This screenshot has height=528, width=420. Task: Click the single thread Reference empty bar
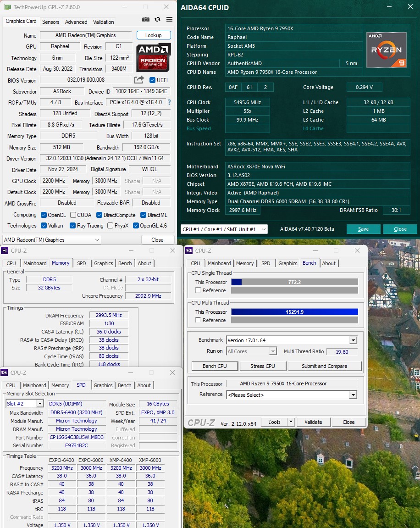click(294, 290)
